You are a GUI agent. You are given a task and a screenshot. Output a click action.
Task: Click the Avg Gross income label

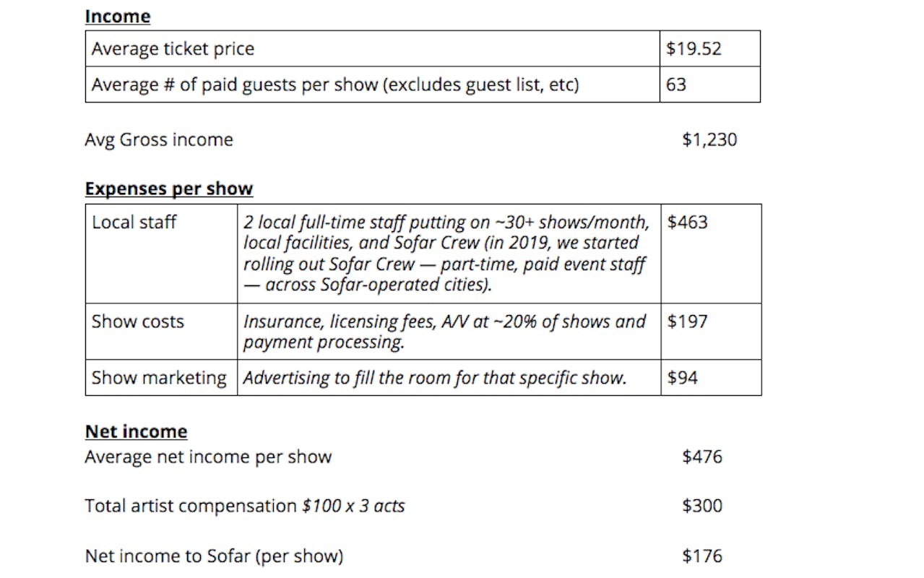[159, 139]
